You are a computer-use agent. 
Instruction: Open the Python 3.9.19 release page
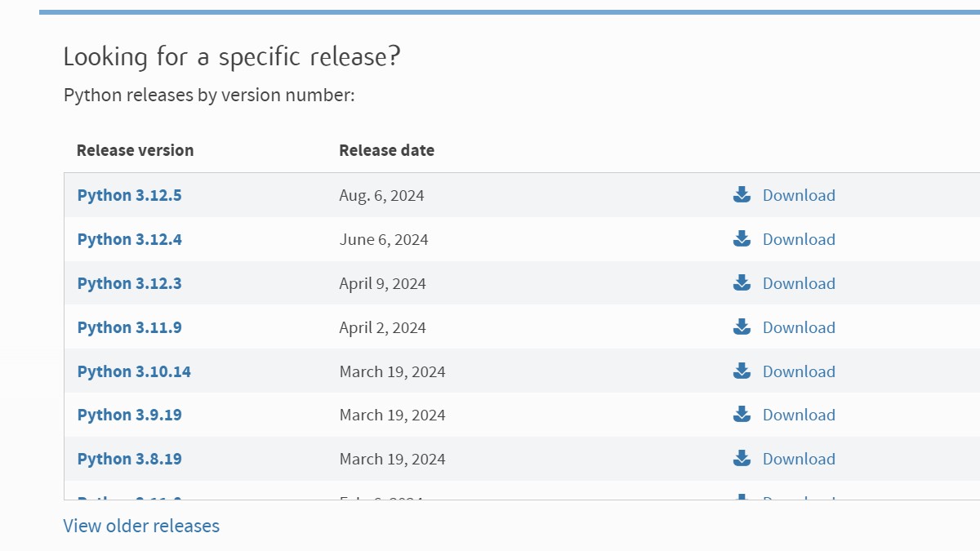tap(129, 415)
